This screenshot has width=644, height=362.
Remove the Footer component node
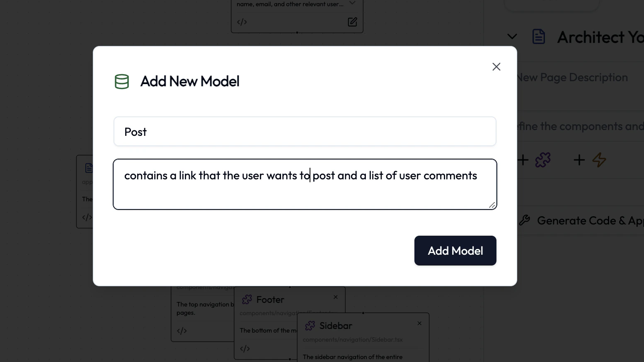336,297
